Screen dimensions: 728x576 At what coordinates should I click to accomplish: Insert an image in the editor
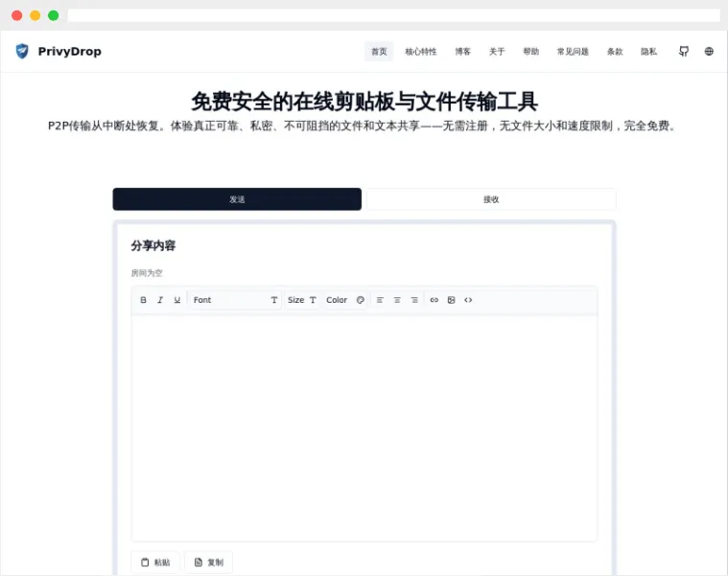coord(452,300)
